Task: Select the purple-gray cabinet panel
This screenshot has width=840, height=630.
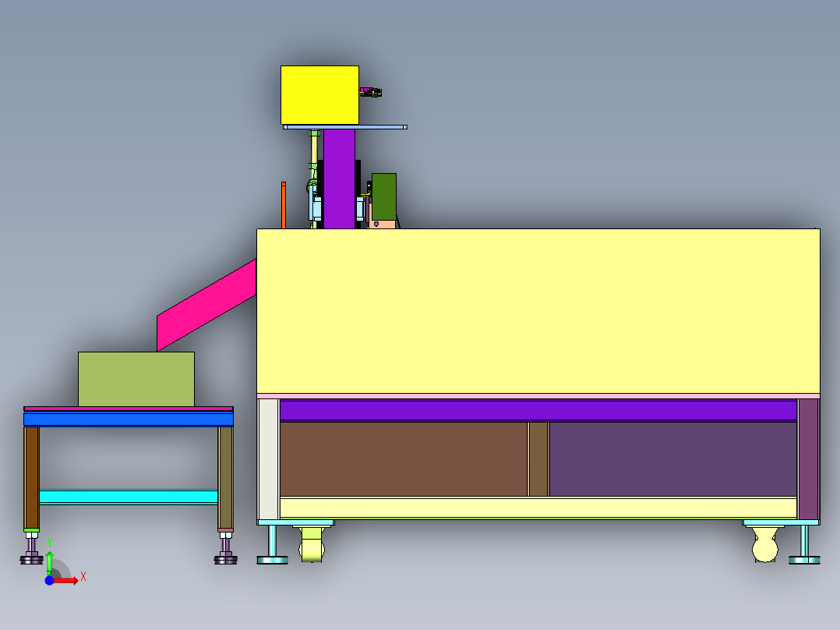Action: click(673, 459)
